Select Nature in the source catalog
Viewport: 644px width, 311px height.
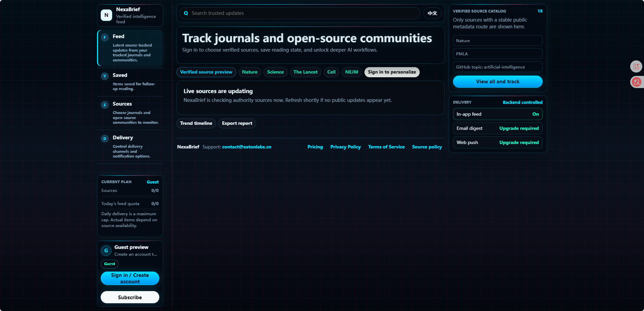498,40
